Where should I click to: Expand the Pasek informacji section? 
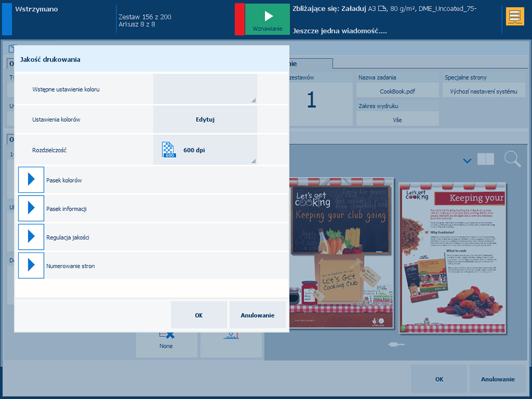31,209
